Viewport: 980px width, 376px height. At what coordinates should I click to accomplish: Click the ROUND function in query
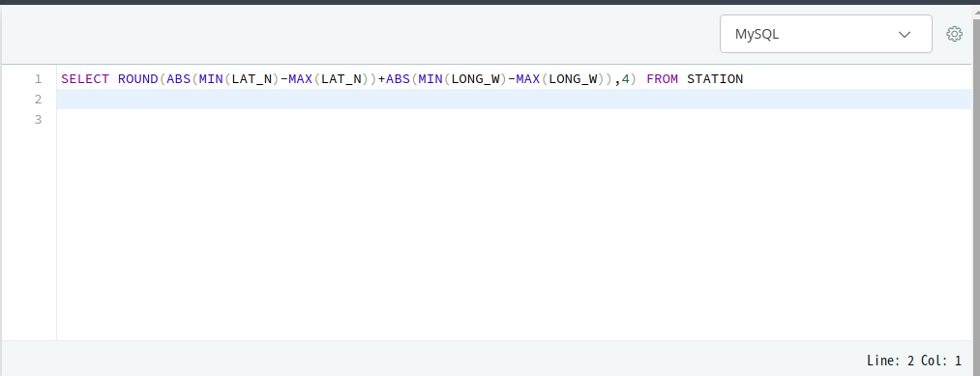(138, 79)
